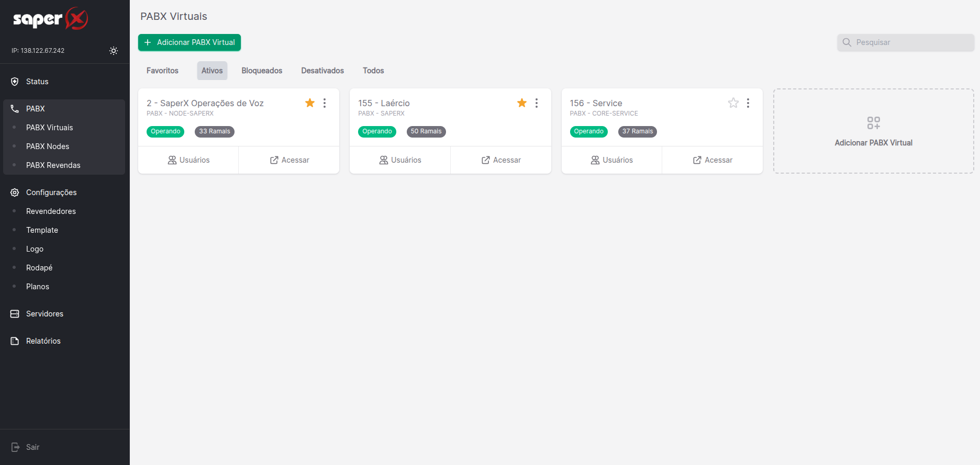
Task: Open three-dot menu for SaperX Operações de Voz
Action: (x=325, y=103)
